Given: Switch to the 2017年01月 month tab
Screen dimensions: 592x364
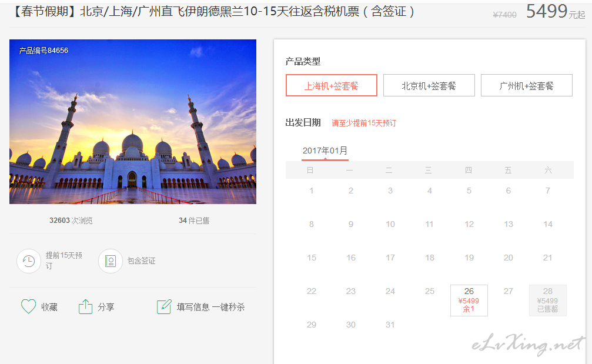Looking at the screenshot, I should pyautogui.click(x=325, y=151).
